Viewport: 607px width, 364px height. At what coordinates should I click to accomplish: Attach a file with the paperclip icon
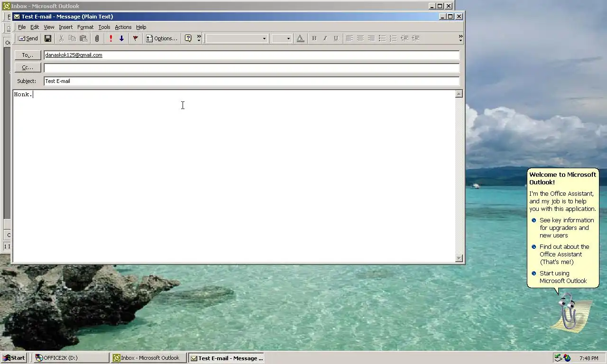click(97, 38)
